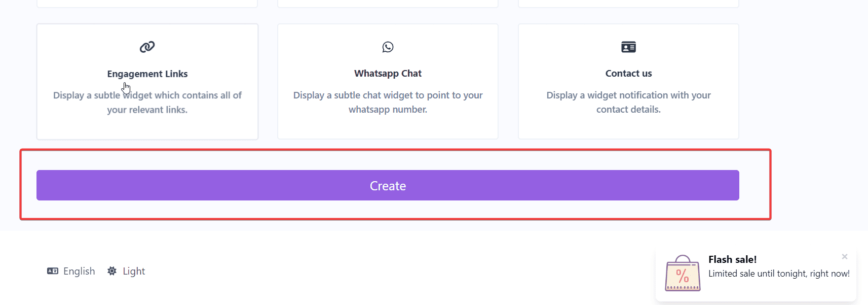
Task: Open the English language selector
Action: pos(79,271)
